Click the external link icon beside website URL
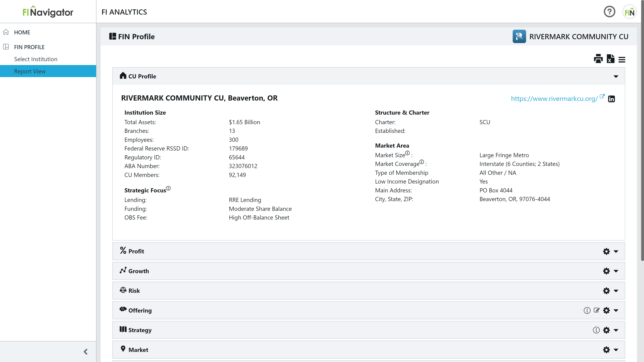The width and height of the screenshot is (644, 362). pyautogui.click(x=602, y=96)
